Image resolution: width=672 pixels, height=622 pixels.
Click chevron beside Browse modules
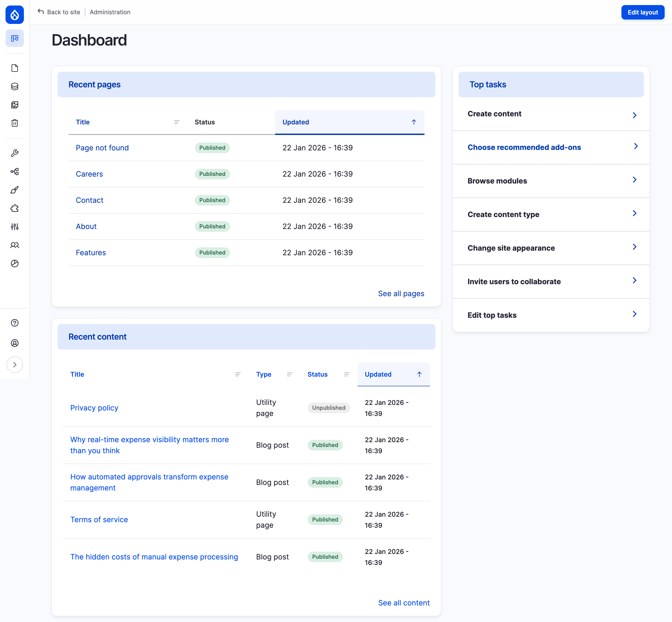pos(634,180)
